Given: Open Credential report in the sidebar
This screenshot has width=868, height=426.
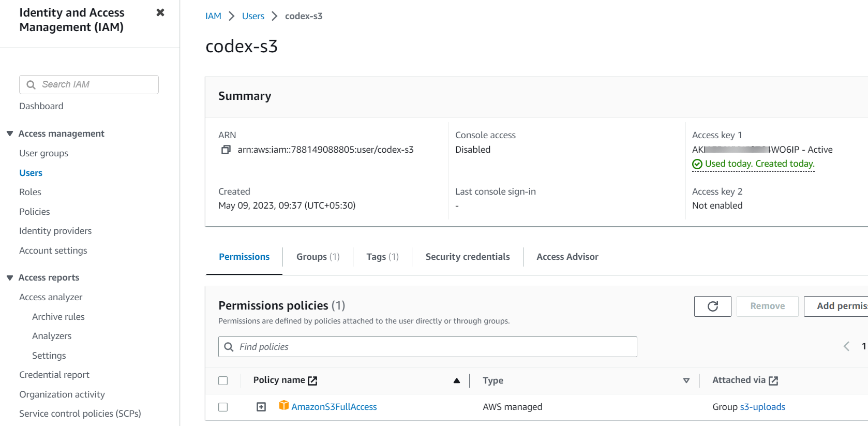Looking at the screenshot, I should point(54,375).
